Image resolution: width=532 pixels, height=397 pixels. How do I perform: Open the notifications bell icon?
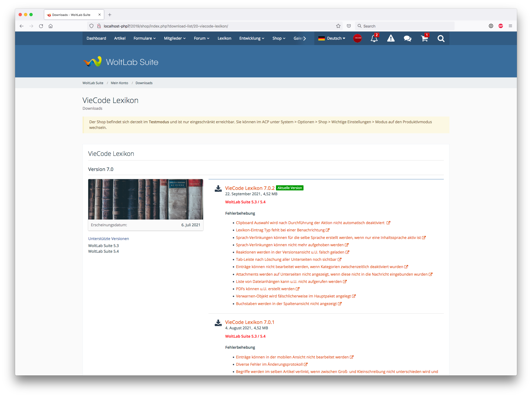374,39
